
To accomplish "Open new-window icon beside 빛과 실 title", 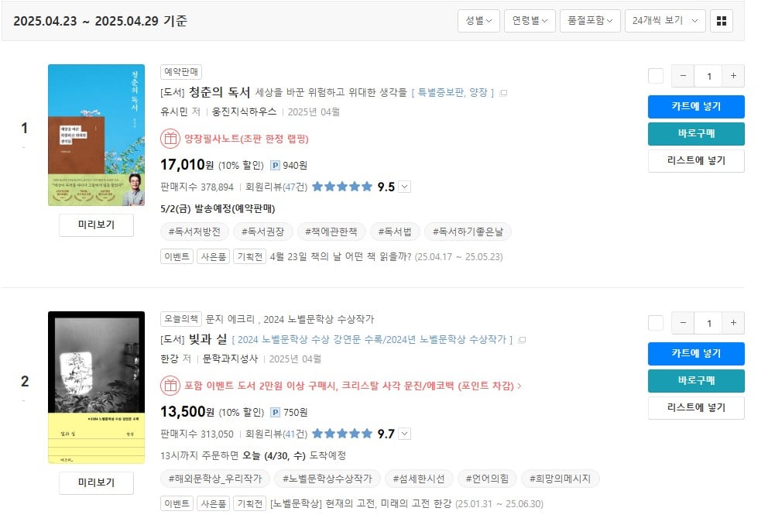I will tap(522, 340).
